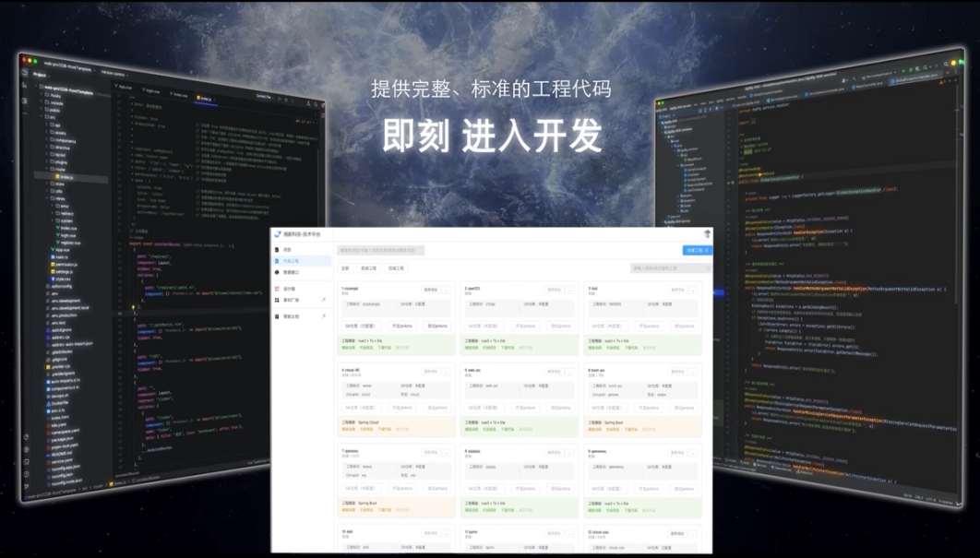
Task: Focus the project name search field
Action: (671, 268)
